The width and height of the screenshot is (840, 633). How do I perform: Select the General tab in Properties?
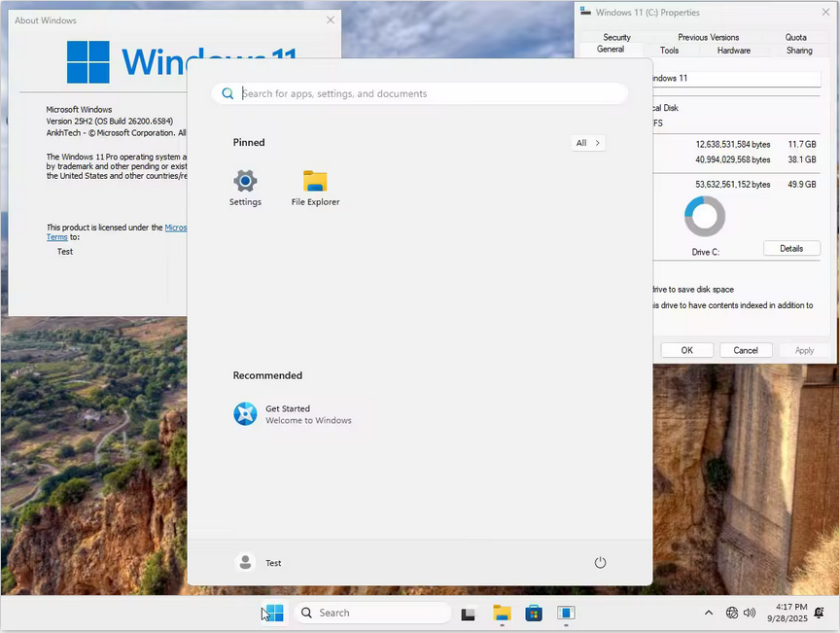tap(611, 50)
